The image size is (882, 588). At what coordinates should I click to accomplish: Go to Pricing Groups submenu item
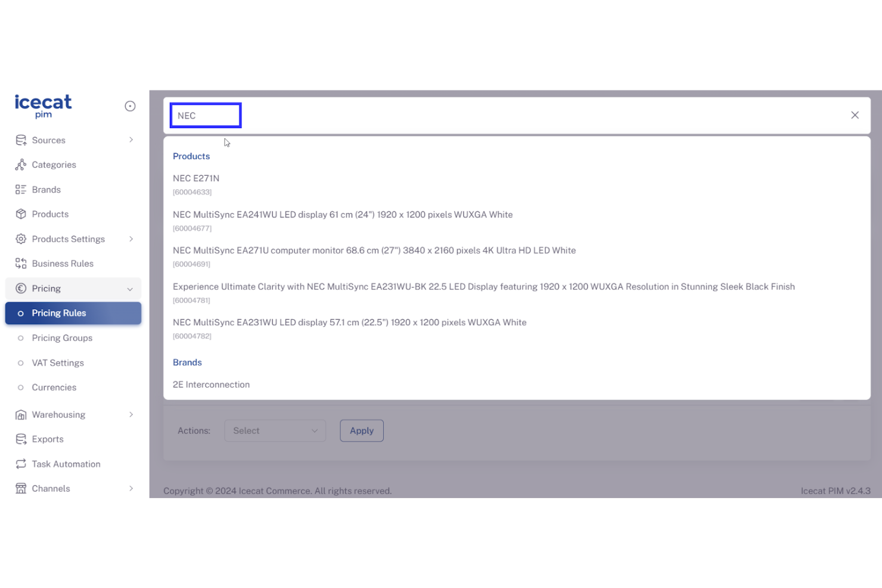click(x=62, y=338)
